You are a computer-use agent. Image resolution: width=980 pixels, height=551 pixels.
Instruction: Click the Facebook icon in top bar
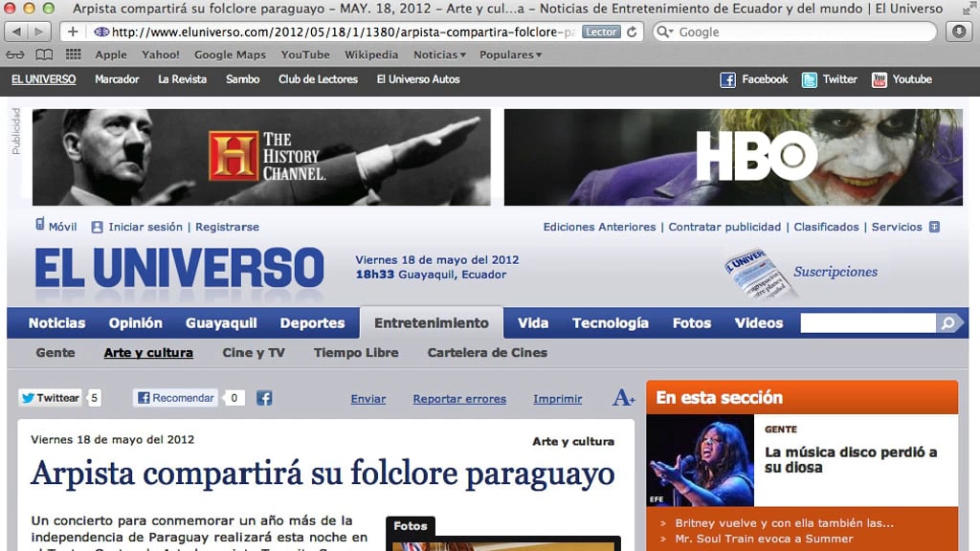pos(727,80)
